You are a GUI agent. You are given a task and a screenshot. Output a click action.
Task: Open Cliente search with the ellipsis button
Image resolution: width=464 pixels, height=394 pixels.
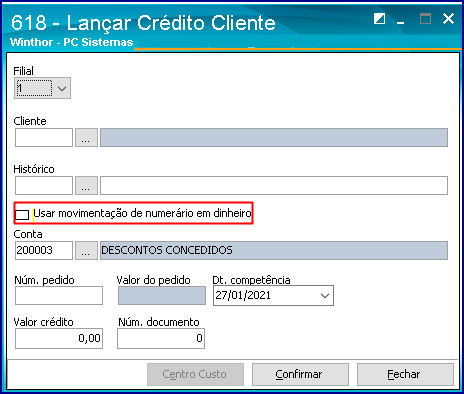pos(86,138)
